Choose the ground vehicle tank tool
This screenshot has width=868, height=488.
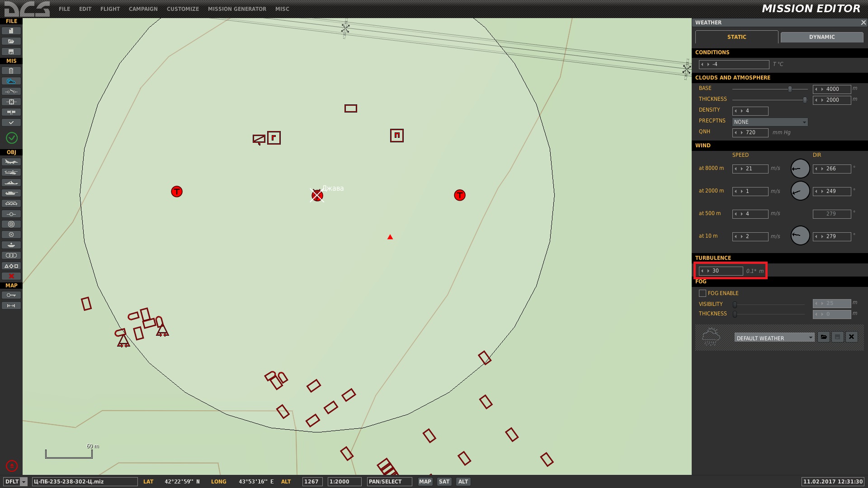(11, 193)
